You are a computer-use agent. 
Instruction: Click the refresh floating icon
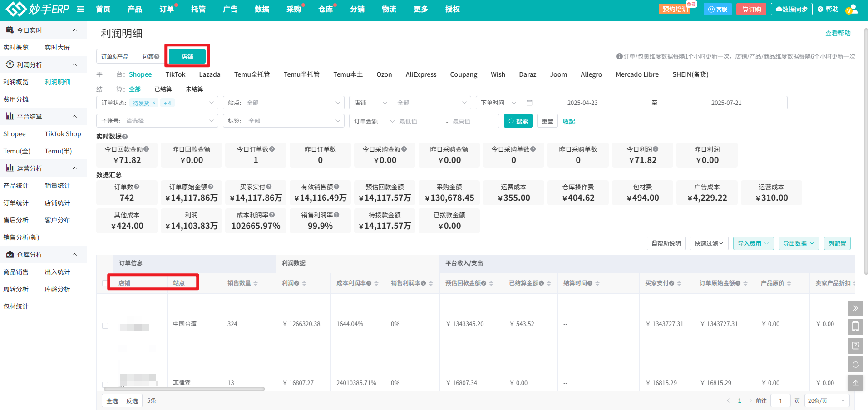855,364
